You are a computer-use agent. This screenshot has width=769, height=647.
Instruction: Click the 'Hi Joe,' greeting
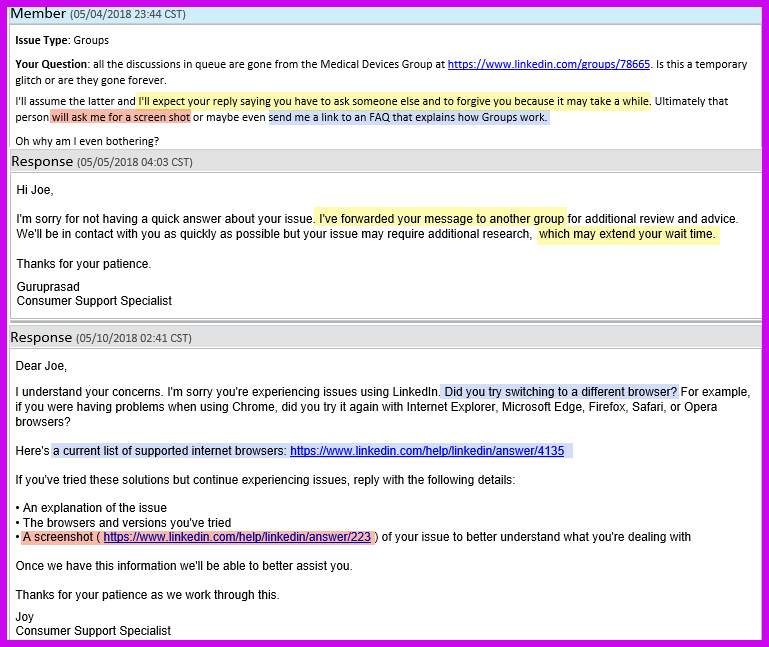[x=35, y=190]
